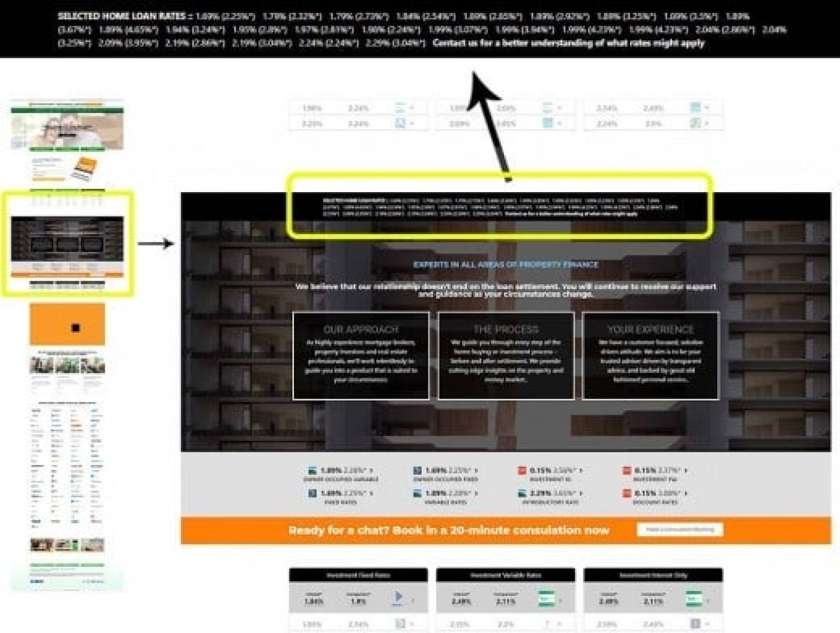Click lender logo in Investment Fixed Rates card

[398, 598]
